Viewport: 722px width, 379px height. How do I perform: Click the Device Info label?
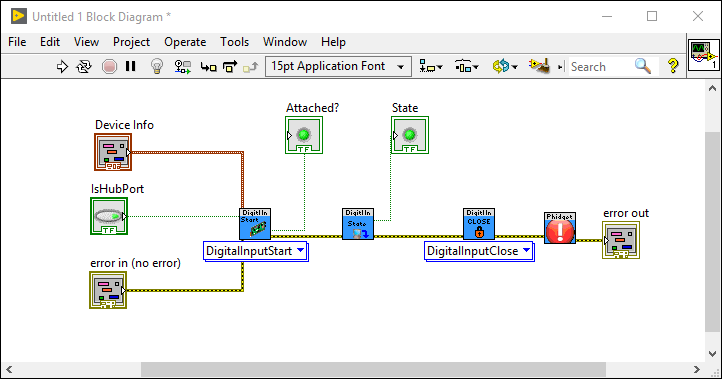pos(124,125)
